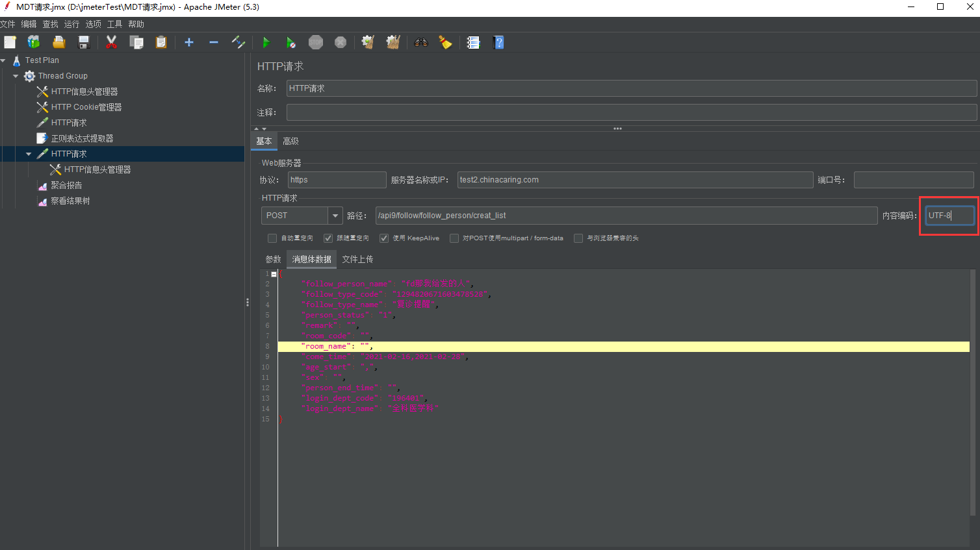Click the 协议 field containing https
980x550 pixels.
tap(337, 180)
